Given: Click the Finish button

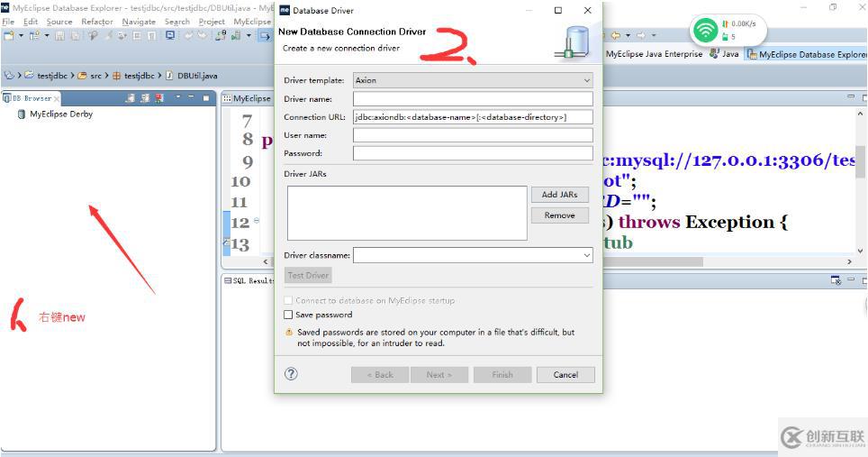Looking at the screenshot, I should click(502, 374).
